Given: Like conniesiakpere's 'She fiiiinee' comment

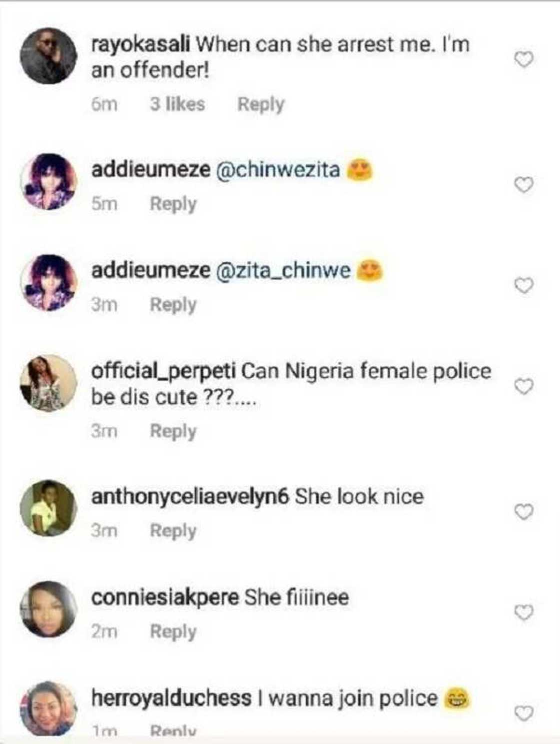Looking at the screenshot, I should coord(523,612).
